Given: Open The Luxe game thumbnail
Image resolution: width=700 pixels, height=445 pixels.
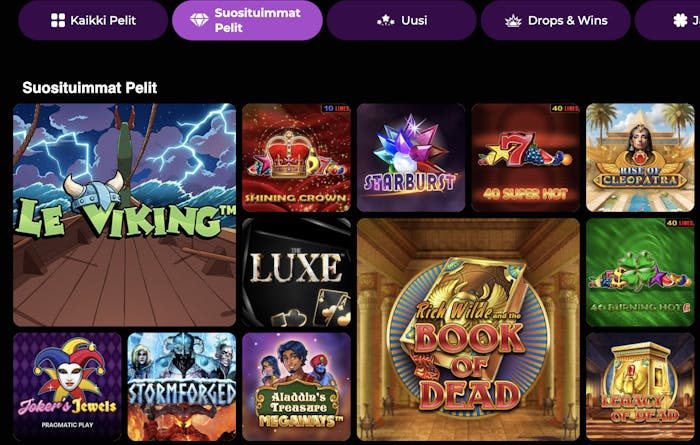Looking at the screenshot, I should pyautogui.click(x=296, y=272).
